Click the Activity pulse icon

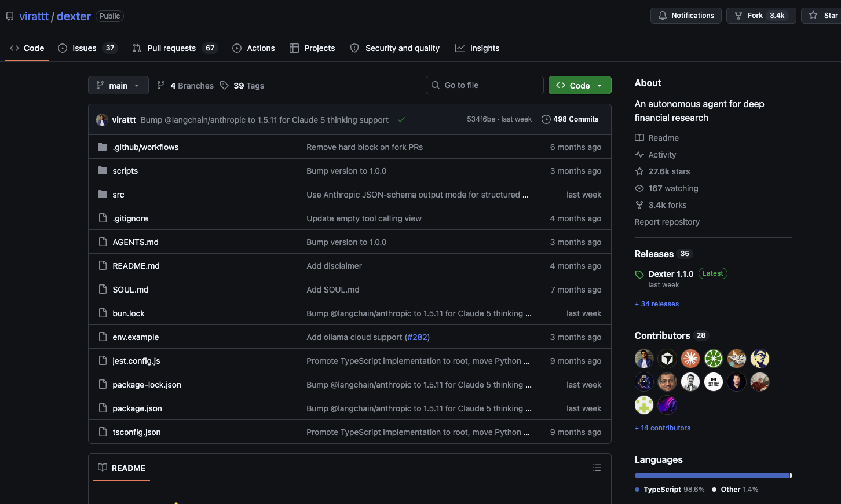tap(639, 155)
